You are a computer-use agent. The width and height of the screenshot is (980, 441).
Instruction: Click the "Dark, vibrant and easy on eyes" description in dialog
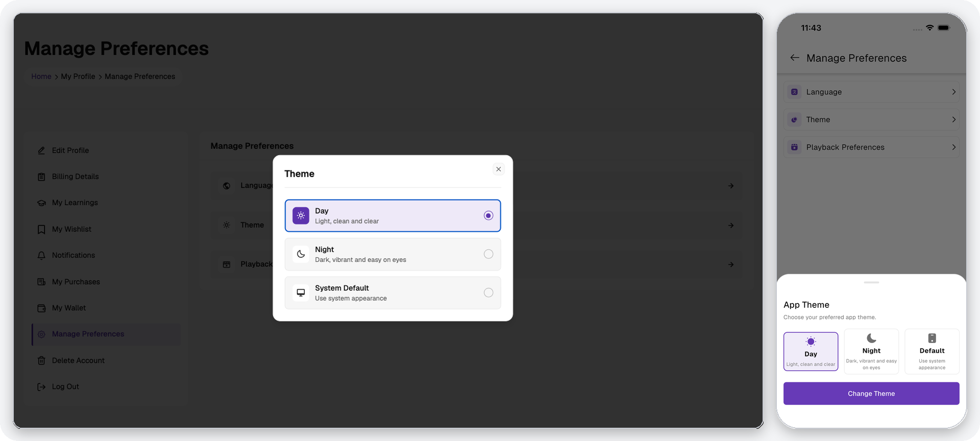click(x=360, y=260)
